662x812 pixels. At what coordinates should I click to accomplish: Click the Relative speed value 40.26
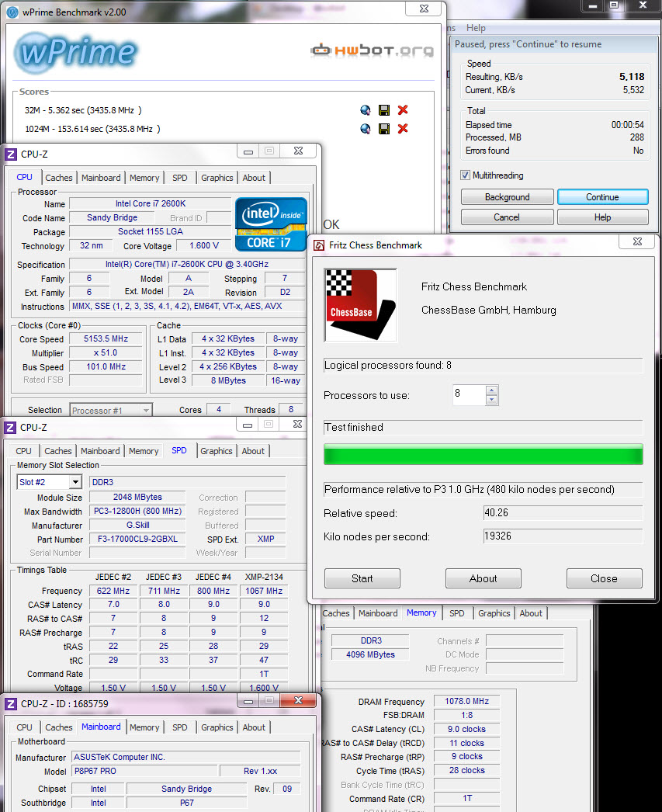tap(563, 512)
